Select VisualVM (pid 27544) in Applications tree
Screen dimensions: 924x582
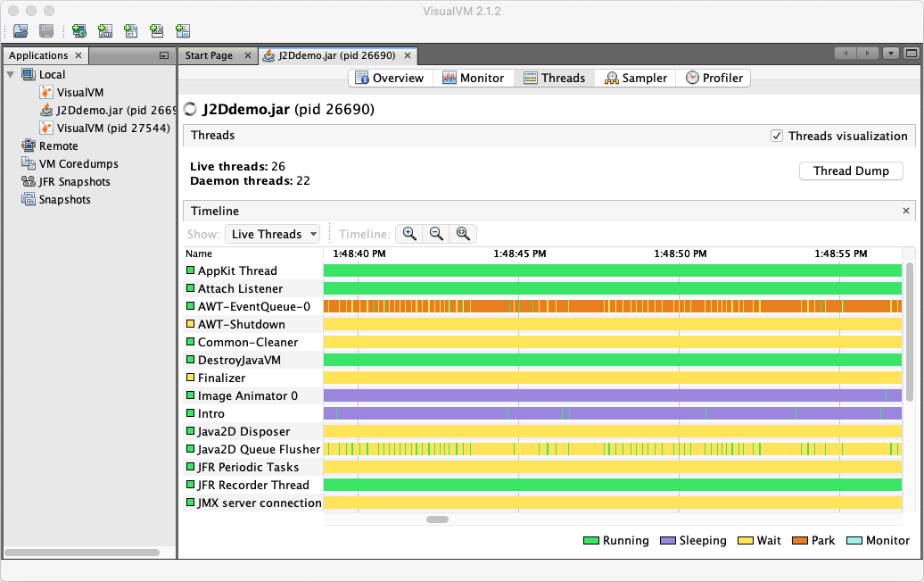(x=113, y=128)
